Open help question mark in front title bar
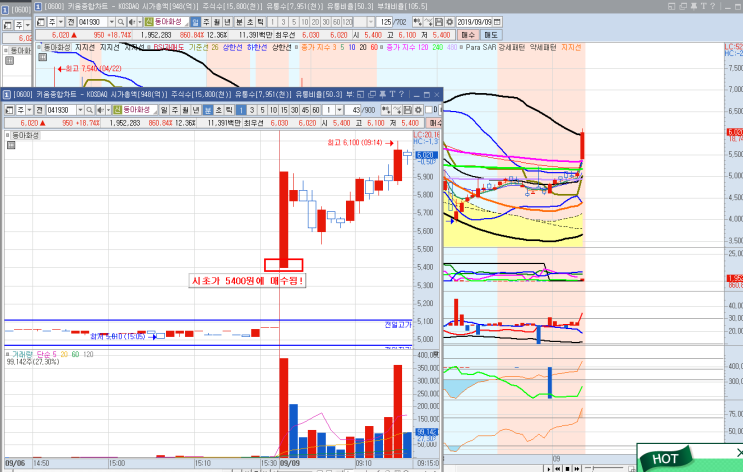 (x=401, y=94)
